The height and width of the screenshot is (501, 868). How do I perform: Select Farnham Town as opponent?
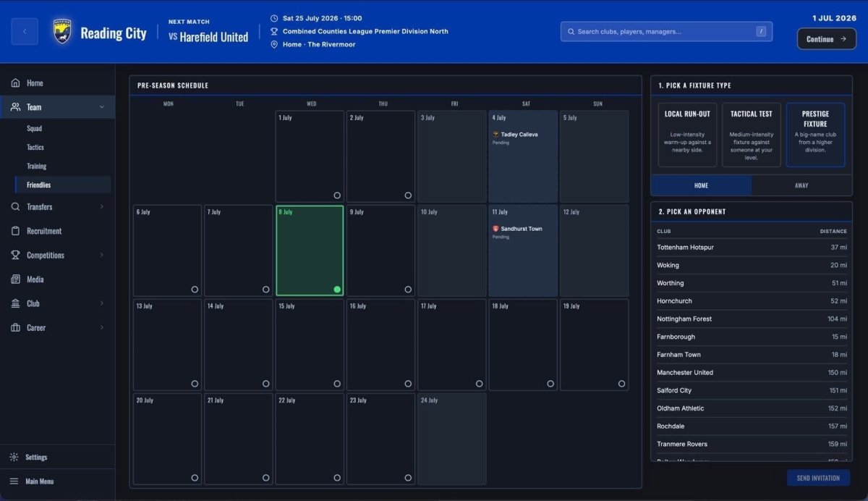pyautogui.click(x=752, y=355)
